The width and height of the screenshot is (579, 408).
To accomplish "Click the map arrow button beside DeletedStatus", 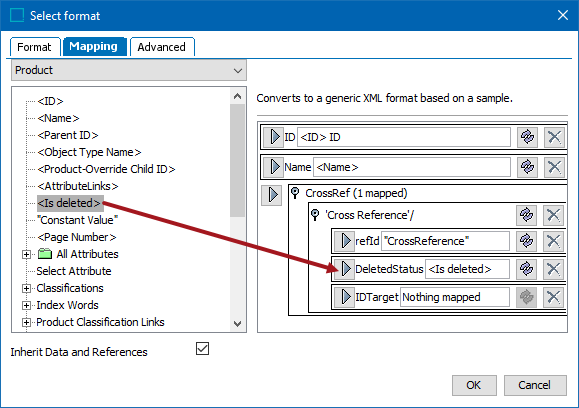I will click(345, 269).
